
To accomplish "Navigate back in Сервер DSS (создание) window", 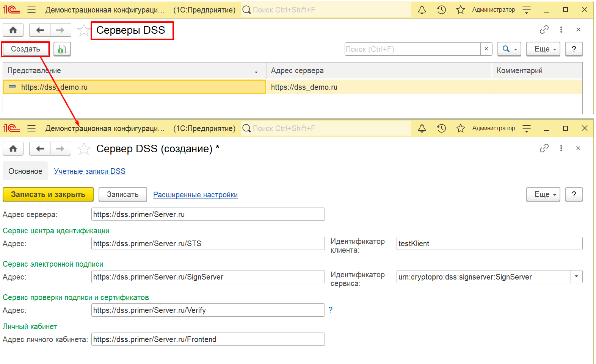I will 40,148.
